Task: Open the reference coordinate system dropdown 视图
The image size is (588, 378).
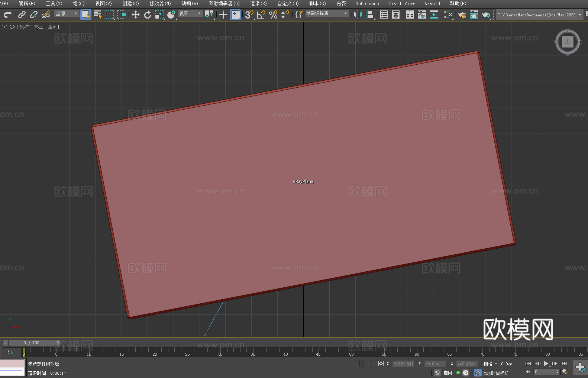Action: pyautogui.click(x=190, y=13)
